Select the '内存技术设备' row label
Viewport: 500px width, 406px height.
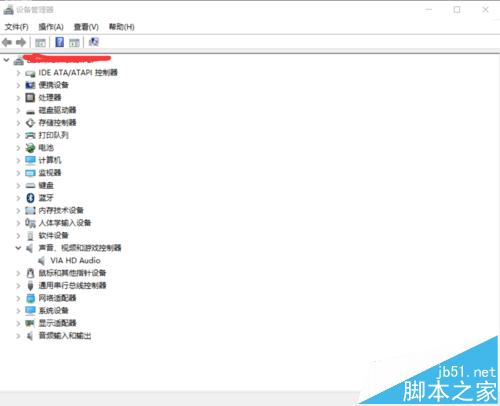tap(61, 210)
